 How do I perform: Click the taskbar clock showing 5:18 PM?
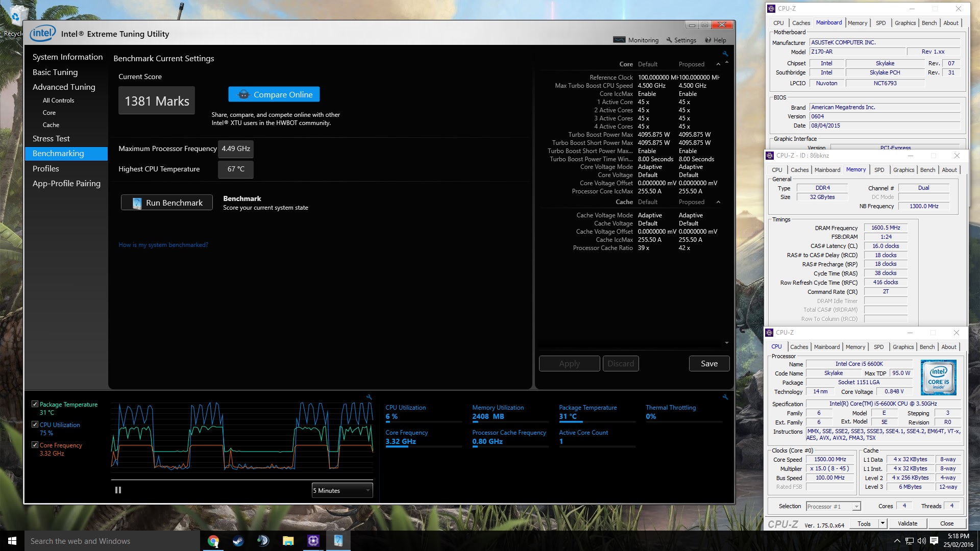pyautogui.click(x=958, y=540)
